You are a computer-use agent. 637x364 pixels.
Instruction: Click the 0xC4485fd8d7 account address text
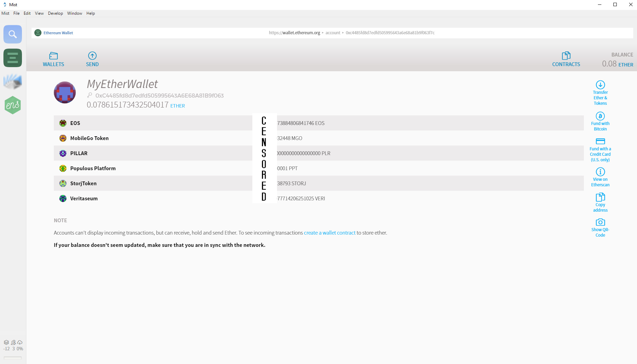pos(159,96)
